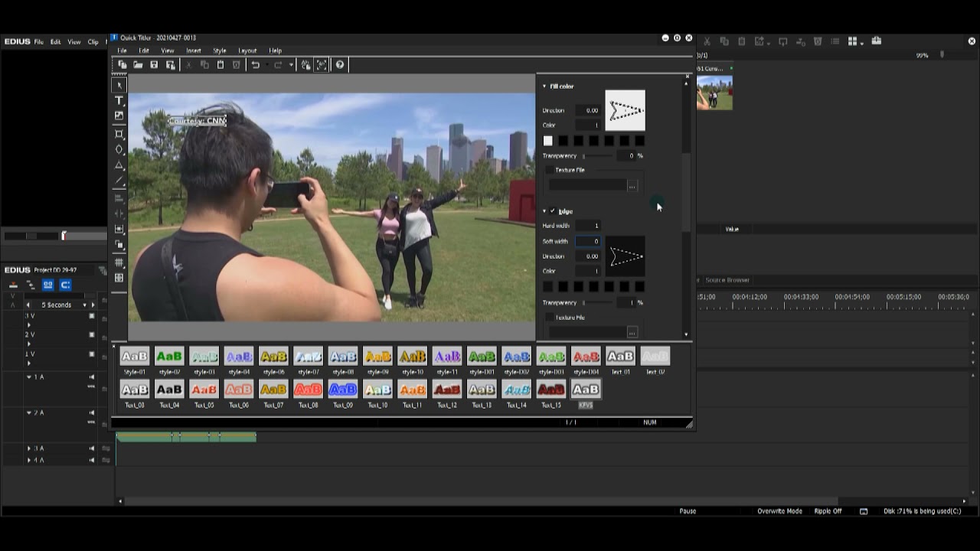Select the arrow selection tool
980x551 pixels.
(119, 85)
